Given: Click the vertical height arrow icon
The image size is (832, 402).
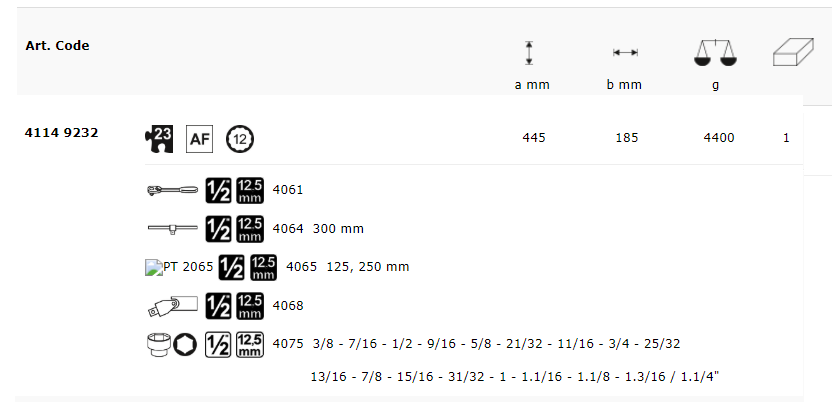Looking at the screenshot, I should click(x=531, y=54).
